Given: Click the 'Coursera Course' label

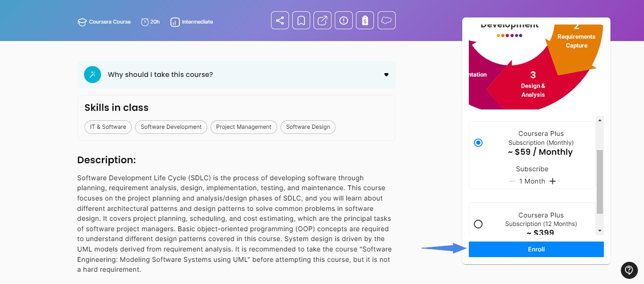Looking at the screenshot, I should click(x=110, y=22).
